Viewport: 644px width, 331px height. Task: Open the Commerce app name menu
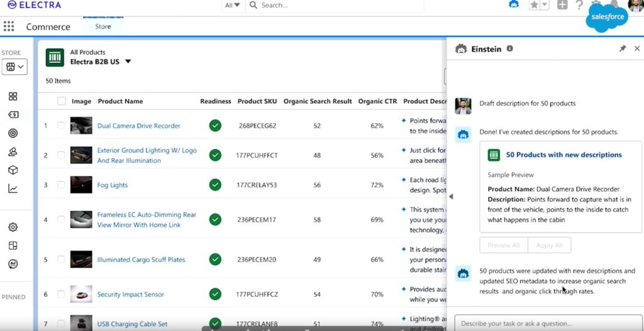(48, 27)
